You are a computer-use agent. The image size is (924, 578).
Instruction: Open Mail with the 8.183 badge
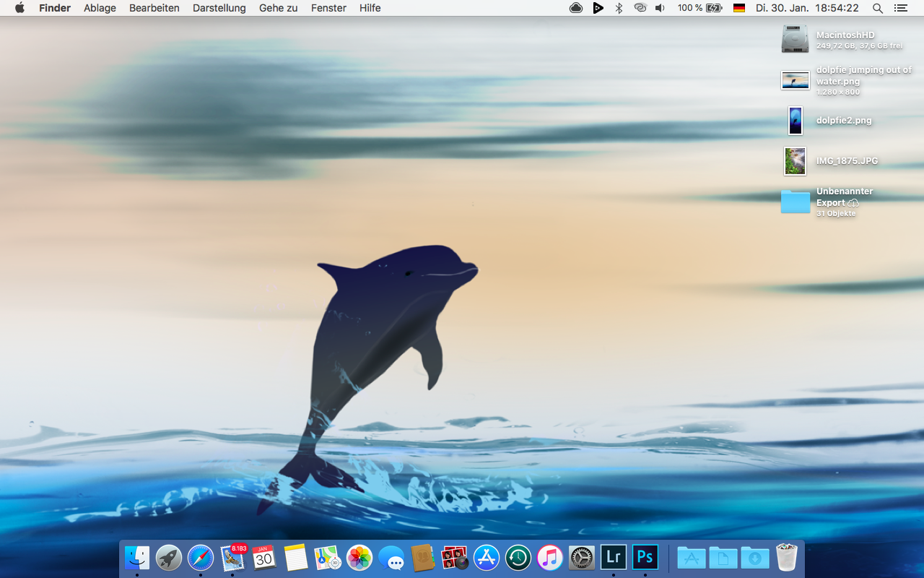232,558
